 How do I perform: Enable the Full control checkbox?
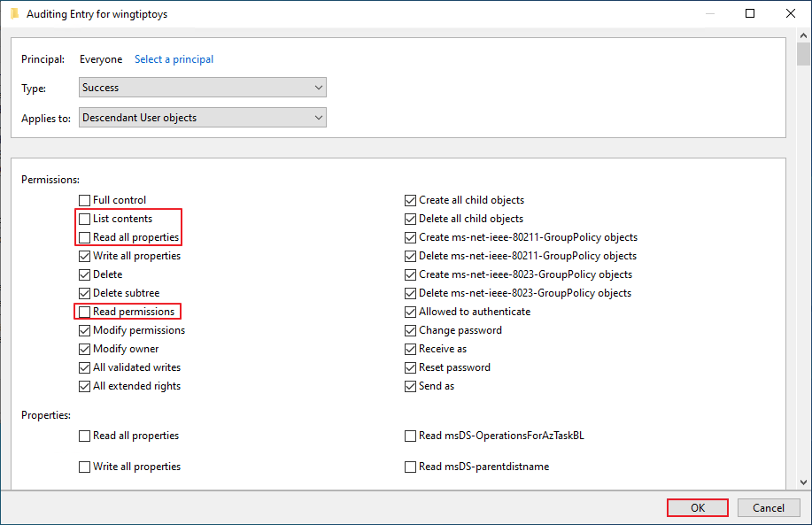pos(84,200)
